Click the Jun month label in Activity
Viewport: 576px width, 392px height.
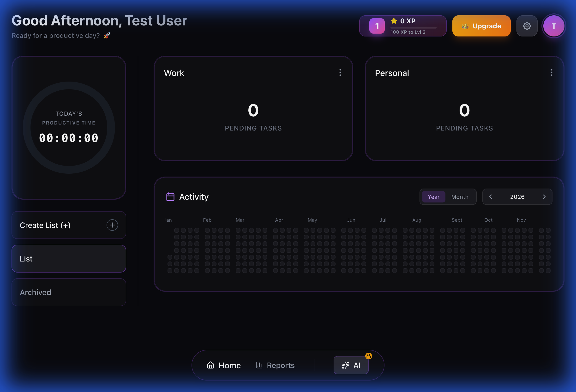tap(351, 220)
